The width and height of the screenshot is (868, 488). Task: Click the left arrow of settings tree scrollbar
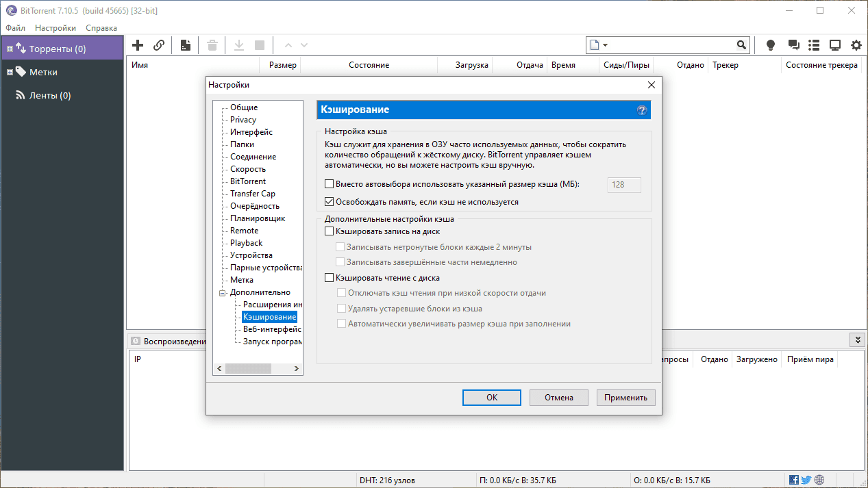click(219, 368)
